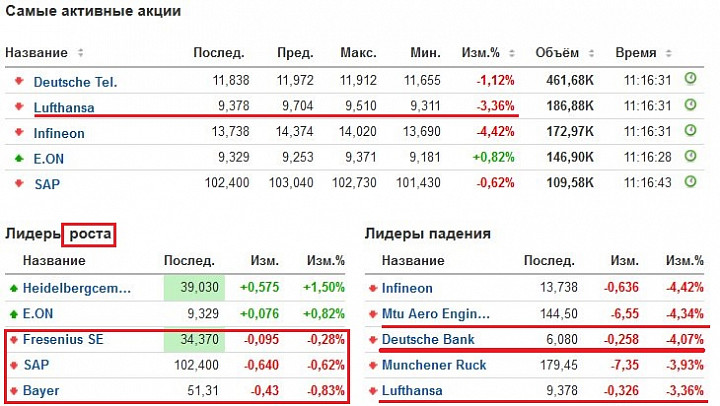Click the clock icon in Deutsche Tel. row
The image size is (720, 406).
point(690,79)
